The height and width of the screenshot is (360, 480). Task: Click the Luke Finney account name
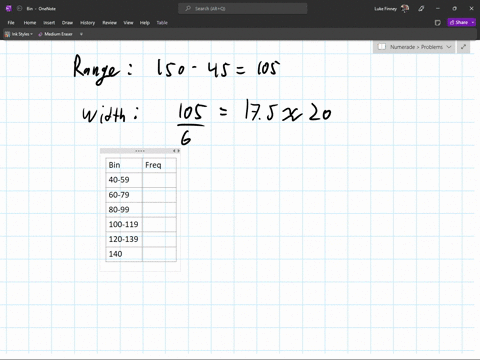[386, 9]
